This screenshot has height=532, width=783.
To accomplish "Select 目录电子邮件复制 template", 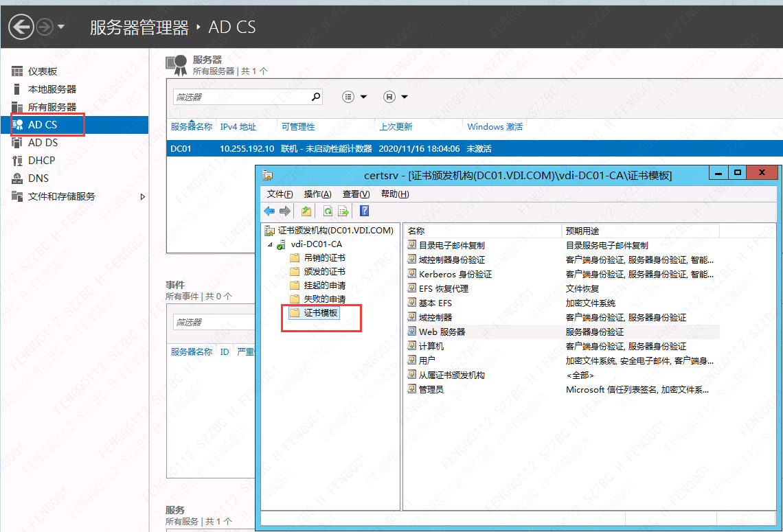I will pyautogui.click(x=452, y=246).
